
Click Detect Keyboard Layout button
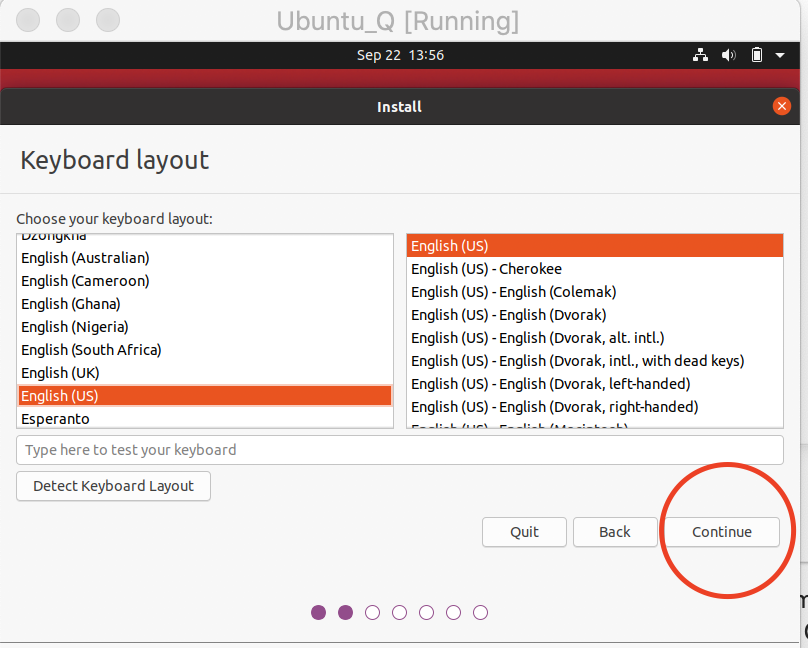(113, 486)
